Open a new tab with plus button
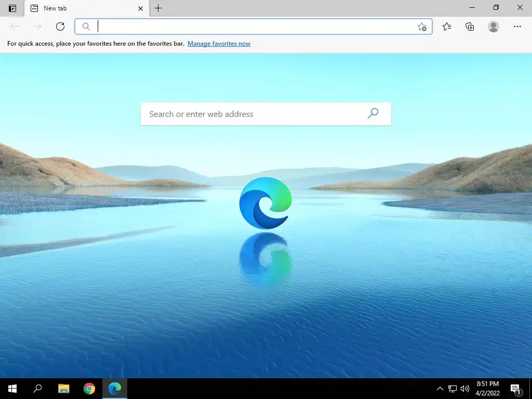Screen dimensions: 532x399 (x=158, y=8)
